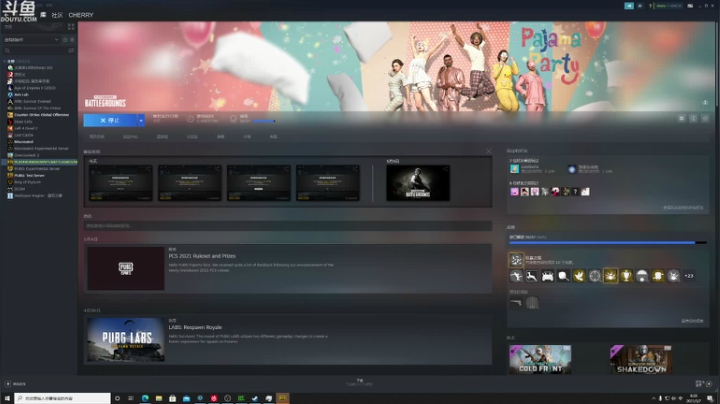Open the LABS: Respawn Royale news article
Viewport: 720px width, 404px height.
[x=195, y=327]
